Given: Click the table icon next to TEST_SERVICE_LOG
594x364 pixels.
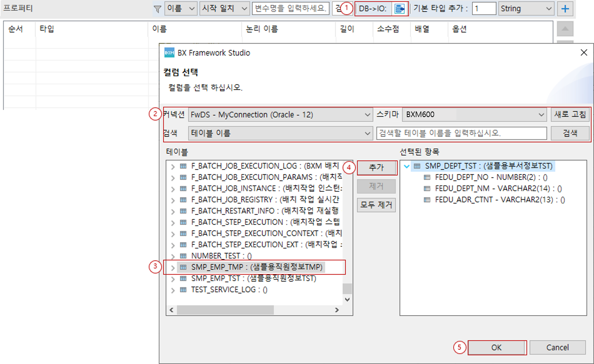Looking at the screenshot, I should point(183,290).
